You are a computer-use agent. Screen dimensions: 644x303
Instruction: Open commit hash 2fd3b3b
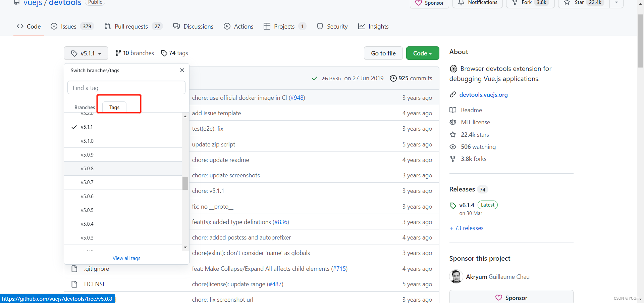[x=331, y=79]
